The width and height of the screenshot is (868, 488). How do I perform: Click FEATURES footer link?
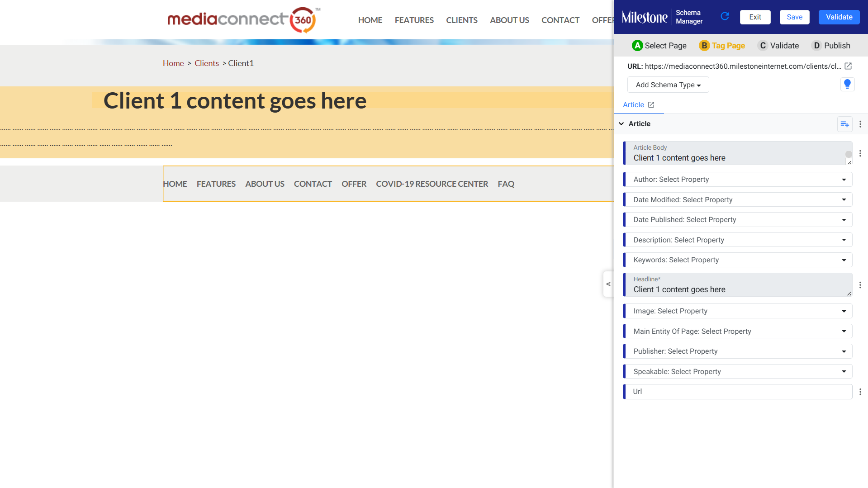tap(216, 184)
